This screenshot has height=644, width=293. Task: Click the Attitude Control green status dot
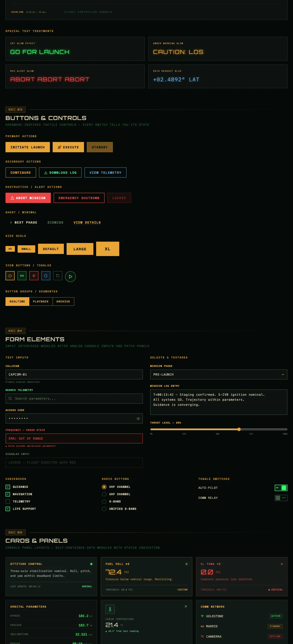[91, 564]
